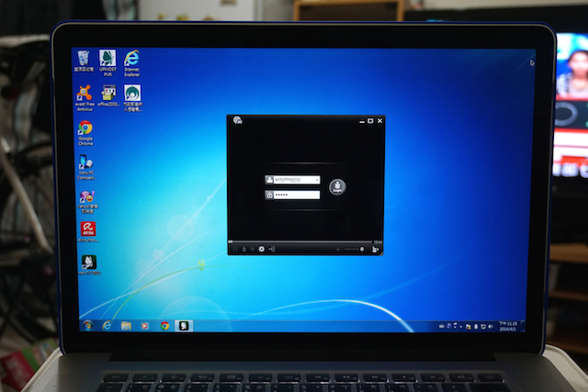The image size is (588, 392).
Task: Mute audio with the speaker icon in player
Action: pyautogui.click(x=338, y=249)
